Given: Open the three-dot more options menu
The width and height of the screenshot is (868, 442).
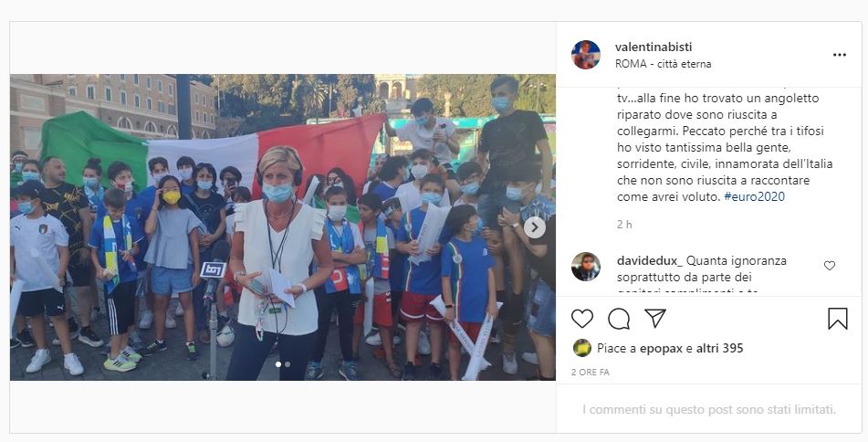Looking at the screenshot, I should (x=839, y=55).
